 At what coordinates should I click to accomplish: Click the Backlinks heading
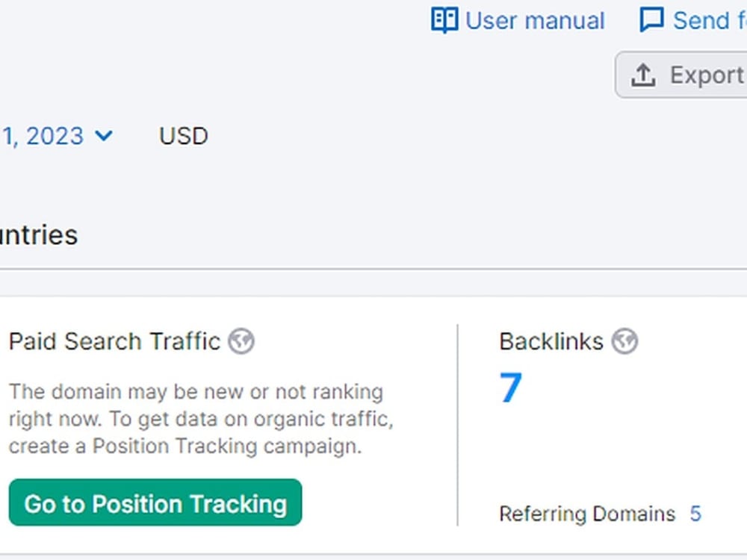pos(552,341)
